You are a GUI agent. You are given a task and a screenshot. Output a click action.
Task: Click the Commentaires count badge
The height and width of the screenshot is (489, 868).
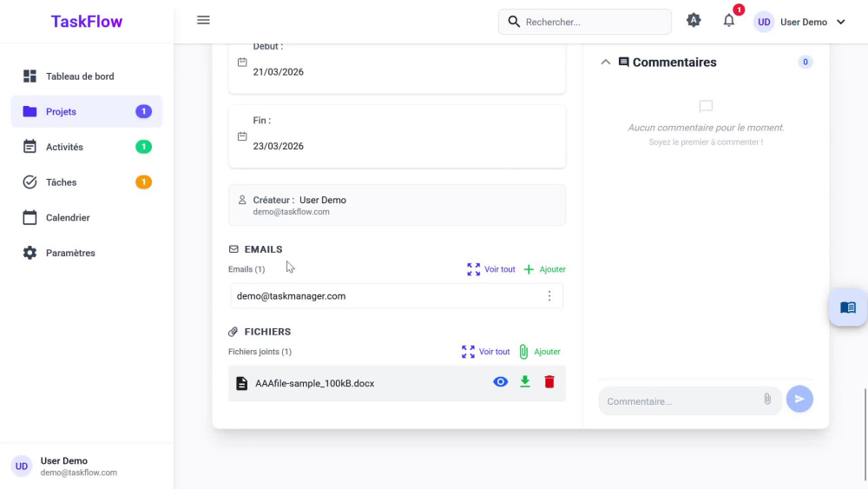click(806, 62)
